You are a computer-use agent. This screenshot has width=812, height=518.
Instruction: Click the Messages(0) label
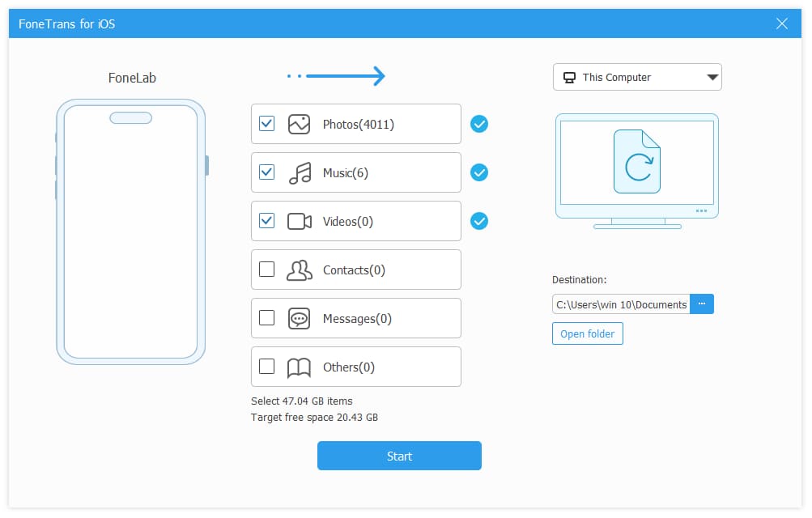tap(357, 319)
